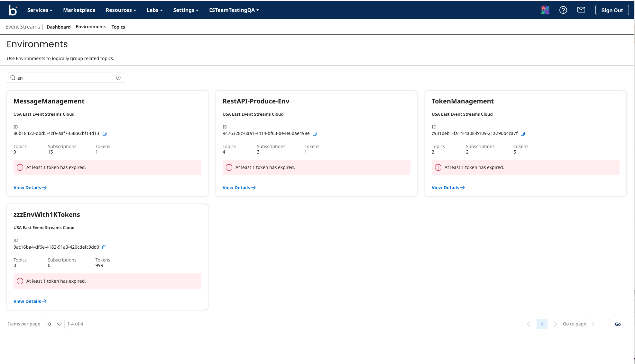Expand the Services menu
The image size is (635, 364).
40,10
